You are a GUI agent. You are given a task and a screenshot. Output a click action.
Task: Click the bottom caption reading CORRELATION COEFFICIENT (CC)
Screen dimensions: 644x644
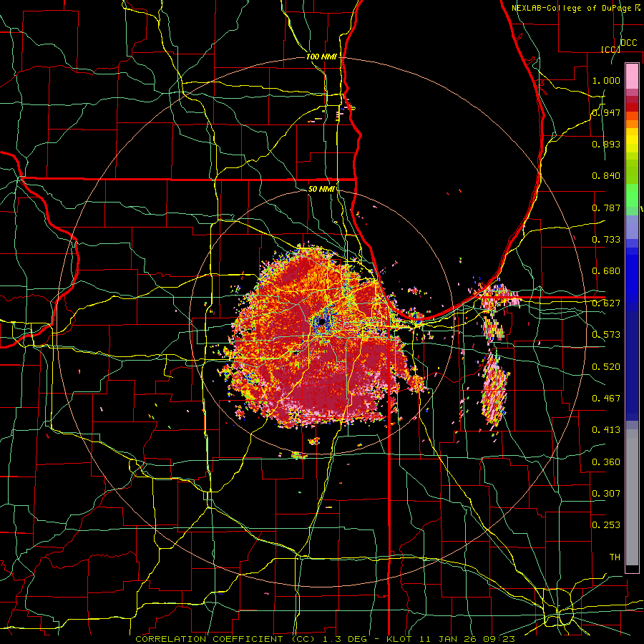pos(225,639)
